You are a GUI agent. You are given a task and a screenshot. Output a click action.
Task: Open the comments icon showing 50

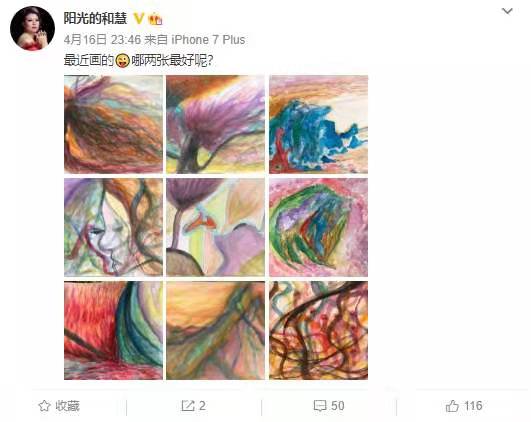click(329, 406)
